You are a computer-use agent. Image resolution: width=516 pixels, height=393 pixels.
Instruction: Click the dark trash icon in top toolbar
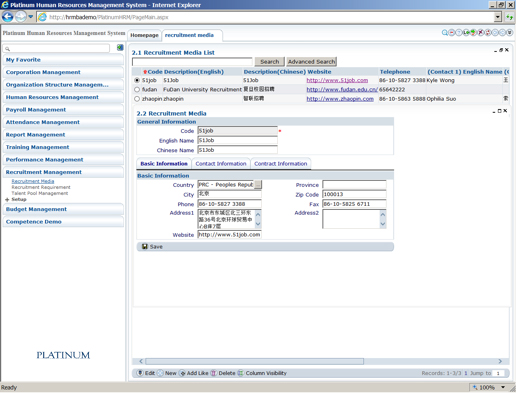509,33
